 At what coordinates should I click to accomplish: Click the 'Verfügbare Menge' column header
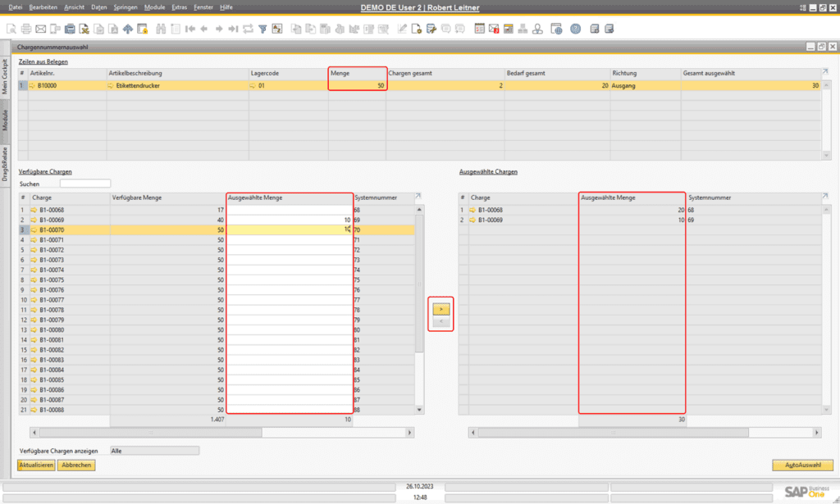[168, 198]
